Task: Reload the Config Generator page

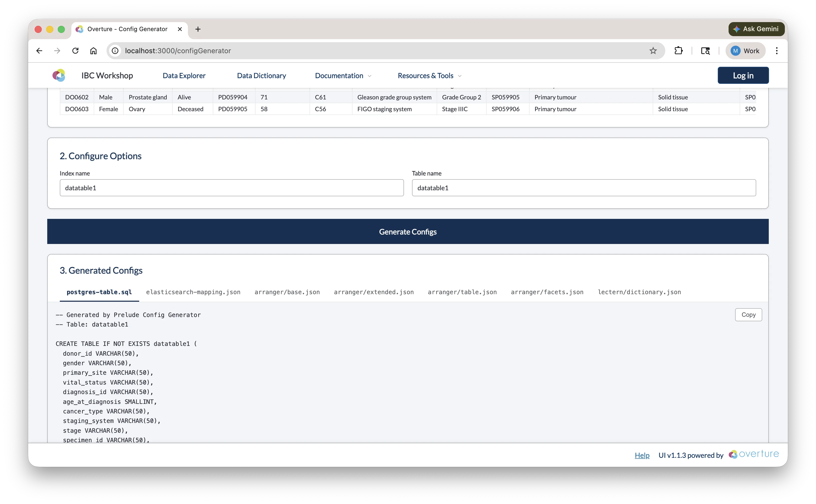Action: point(75,51)
